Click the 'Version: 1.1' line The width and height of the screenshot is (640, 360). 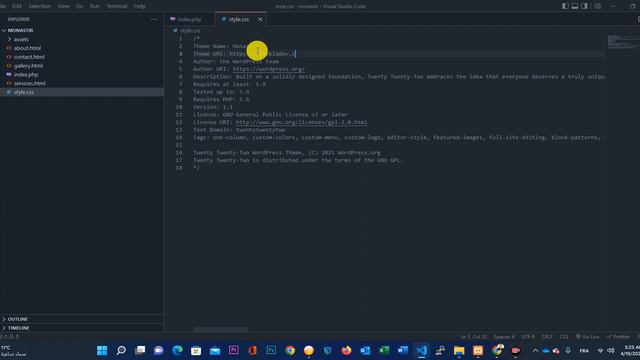[x=213, y=107]
